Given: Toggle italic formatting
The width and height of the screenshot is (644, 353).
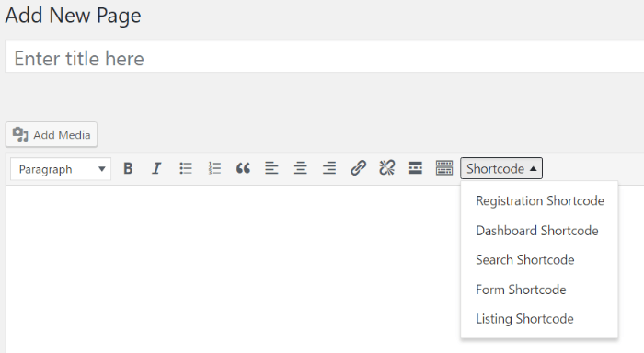Looking at the screenshot, I should [156, 168].
